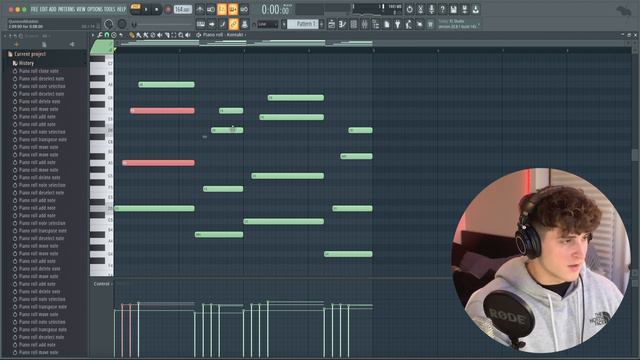This screenshot has height=360, width=640.
Task: Open the view piano roll icon
Action: [342, 24]
